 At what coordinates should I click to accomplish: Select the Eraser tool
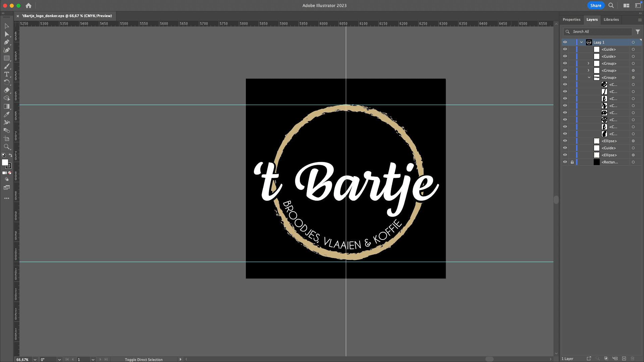[x=7, y=90]
